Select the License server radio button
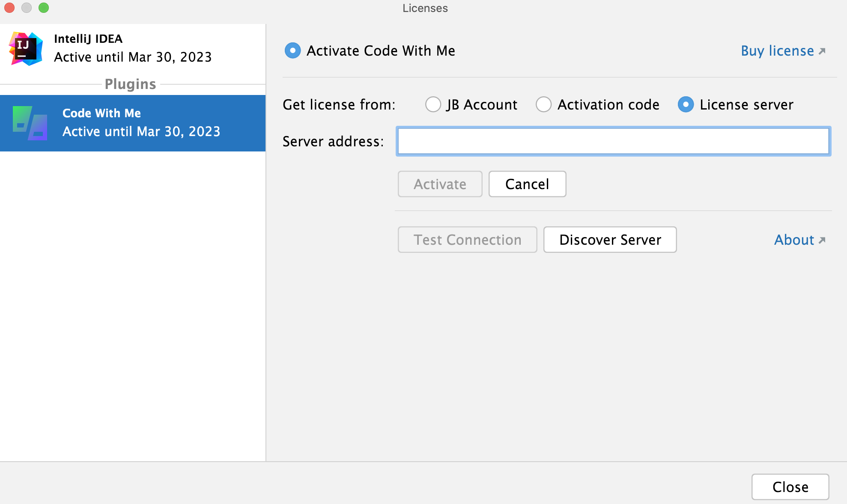This screenshot has height=504, width=847. point(684,105)
